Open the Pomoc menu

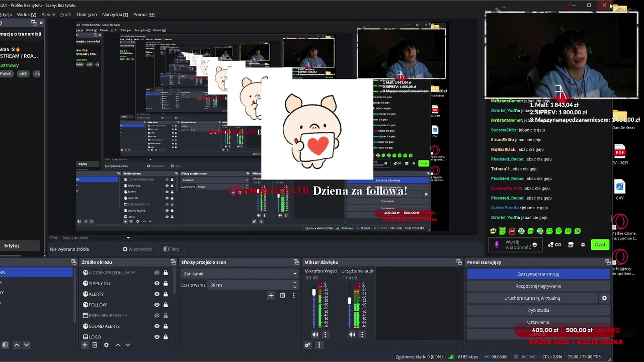point(144,15)
